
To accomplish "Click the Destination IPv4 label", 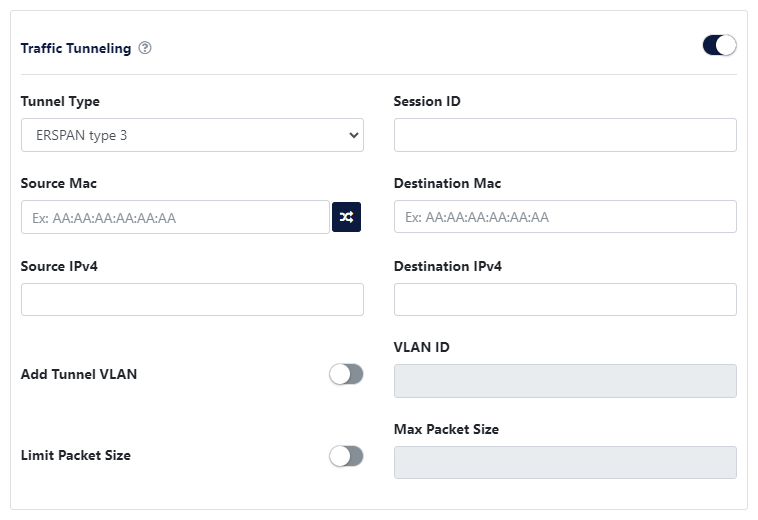I will point(448,266).
